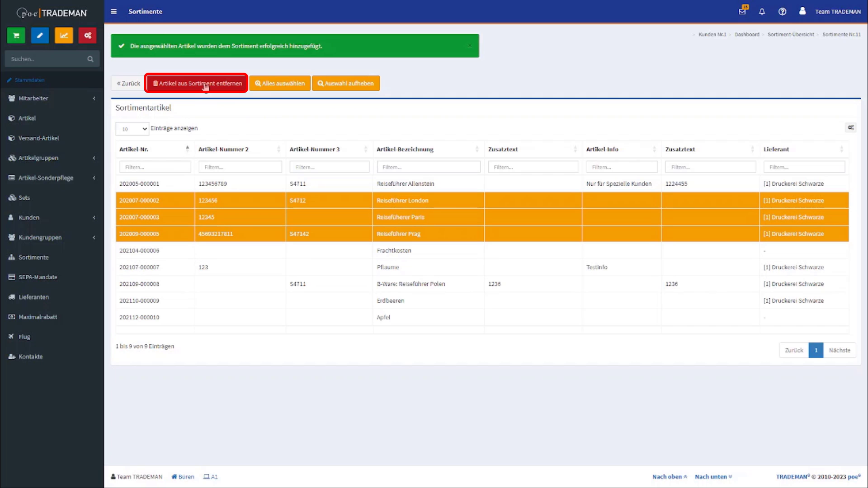This screenshot has height=488, width=868.
Task: Go to pagination page 1
Action: 816,350
